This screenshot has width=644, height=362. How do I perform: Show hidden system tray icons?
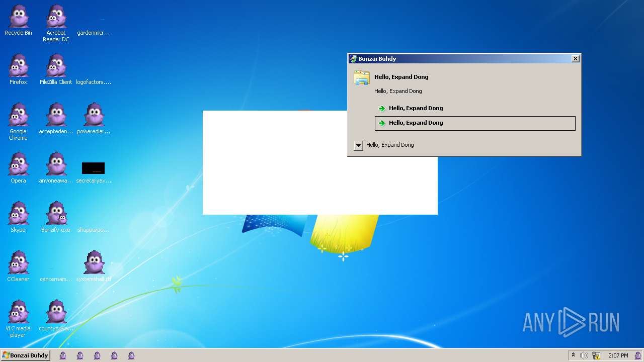coord(573,355)
